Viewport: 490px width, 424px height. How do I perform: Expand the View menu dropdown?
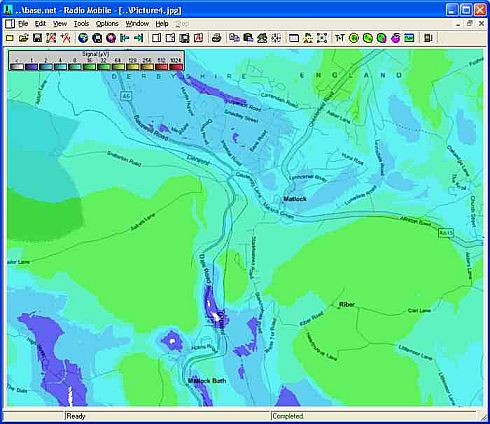(x=60, y=24)
